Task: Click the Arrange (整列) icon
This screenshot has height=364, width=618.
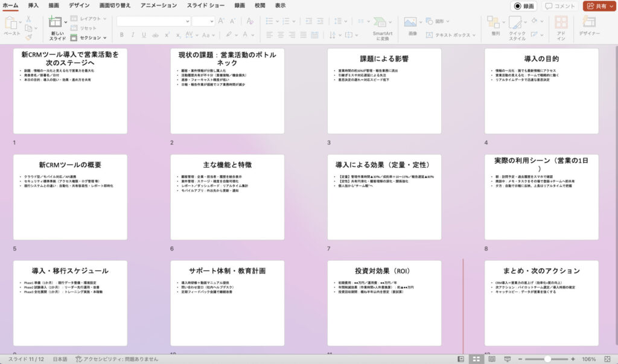Action: 495,23
